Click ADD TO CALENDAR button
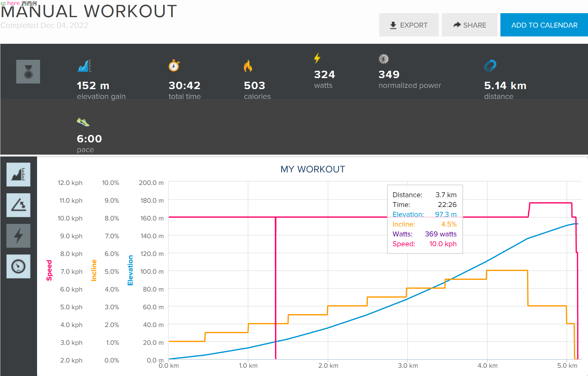 544,25
